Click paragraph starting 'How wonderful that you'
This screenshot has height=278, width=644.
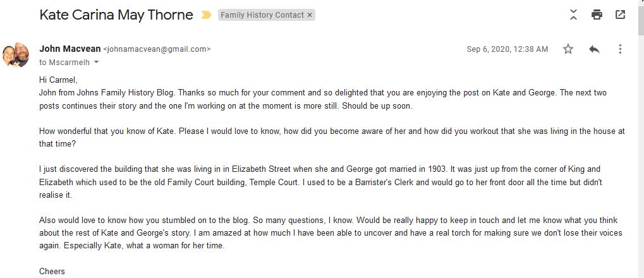pyautogui.click(x=331, y=137)
